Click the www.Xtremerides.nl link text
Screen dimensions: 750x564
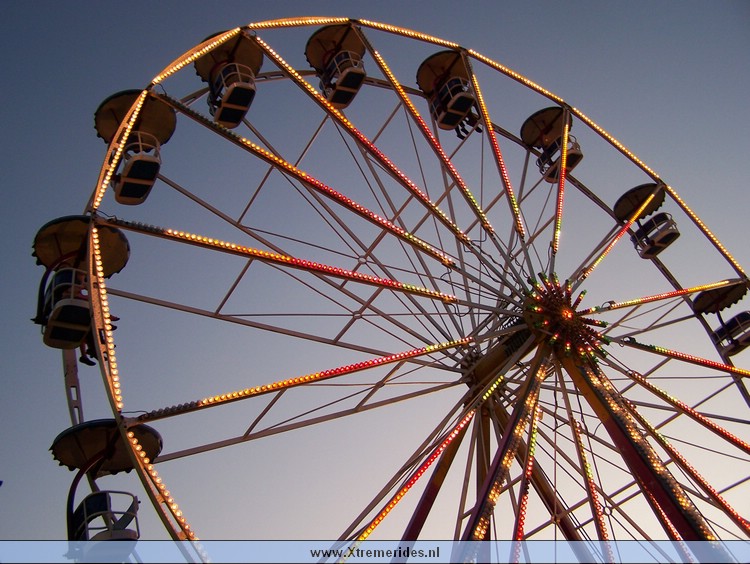[x=375, y=553]
